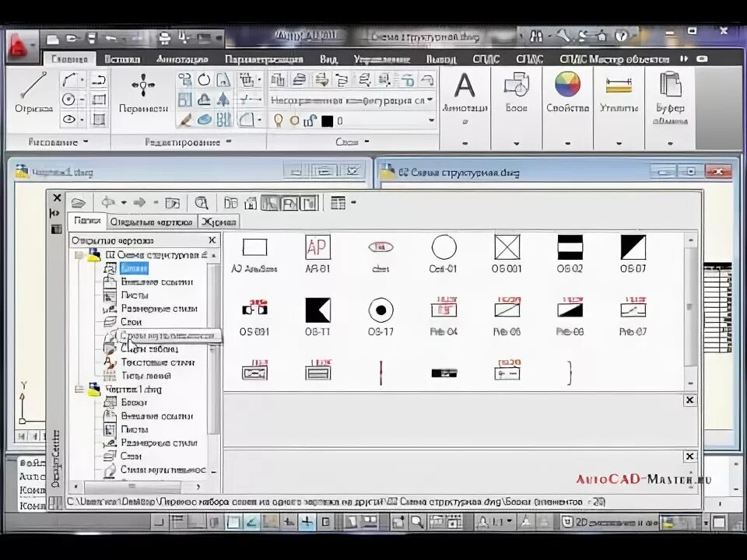The height and width of the screenshot is (560, 747).
Task: Select the Lists (Листы) item under Чертеж1.dwg
Action: tap(135, 429)
